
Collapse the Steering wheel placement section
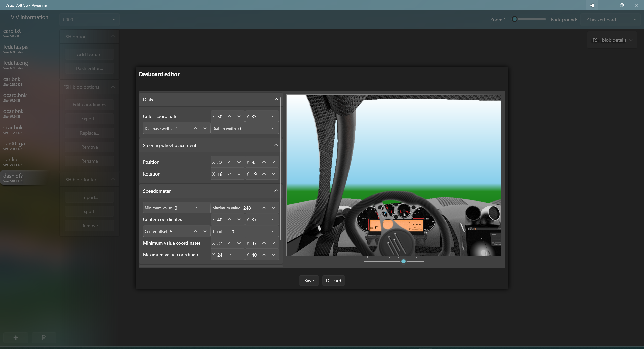pyautogui.click(x=276, y=145)
